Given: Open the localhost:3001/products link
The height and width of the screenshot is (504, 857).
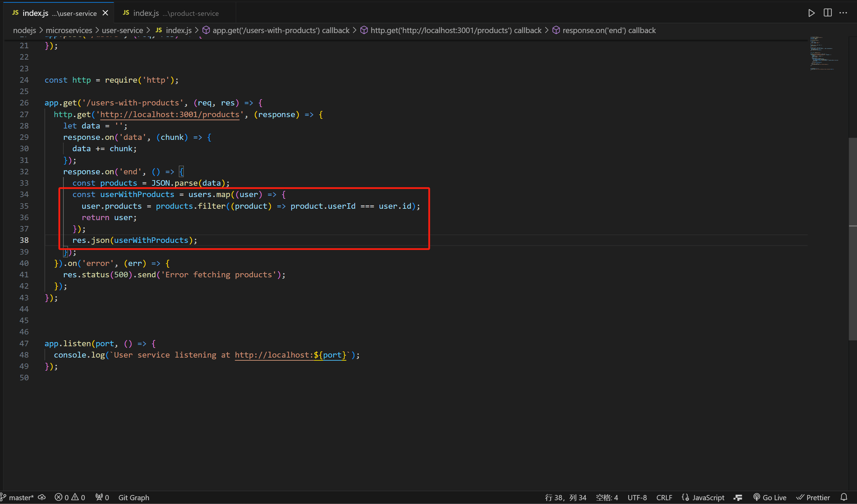Looking at the screenshot, I should coord(170,114).
